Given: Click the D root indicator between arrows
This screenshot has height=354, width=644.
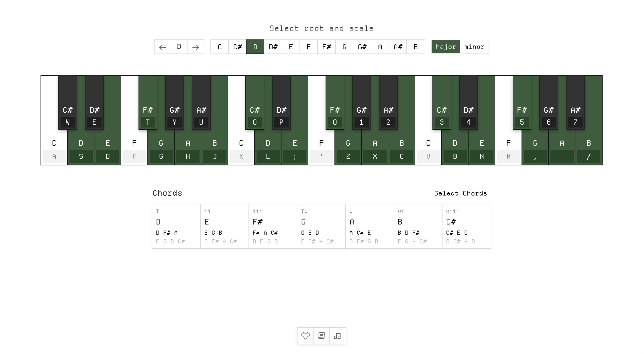Looking at the screenshot, I should 179,47.
